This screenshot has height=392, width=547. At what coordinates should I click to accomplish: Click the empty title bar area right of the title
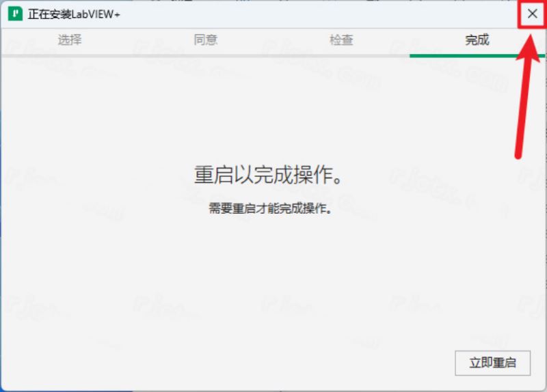point(308,14)
